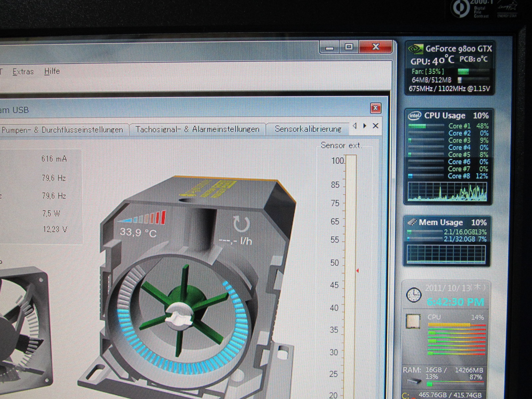Click the clock icon in system gadget
Viewport: 532px width, 399px height.
414,295
